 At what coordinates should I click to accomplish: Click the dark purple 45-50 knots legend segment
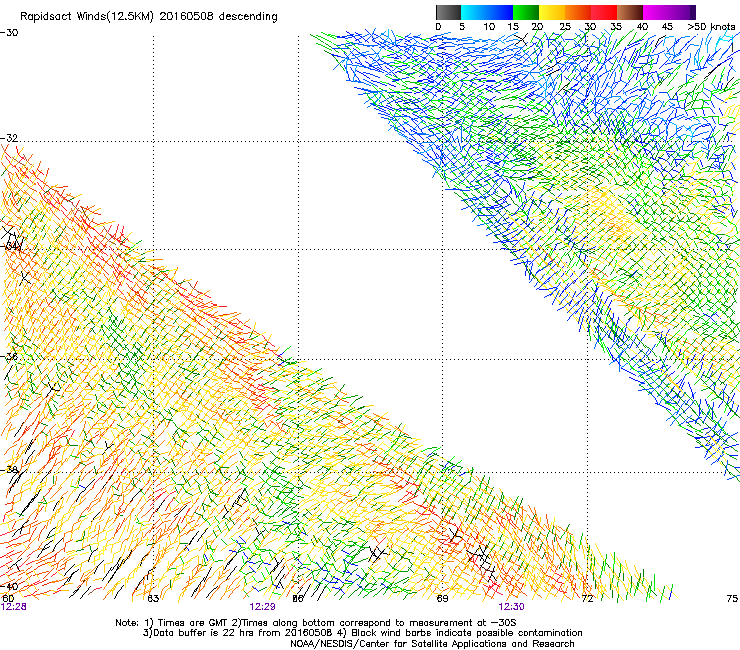point(682,12)
